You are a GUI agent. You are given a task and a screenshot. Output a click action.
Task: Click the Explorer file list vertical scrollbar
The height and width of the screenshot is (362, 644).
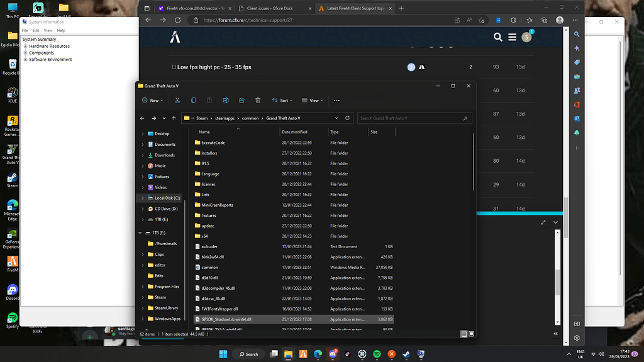(474, 162)
